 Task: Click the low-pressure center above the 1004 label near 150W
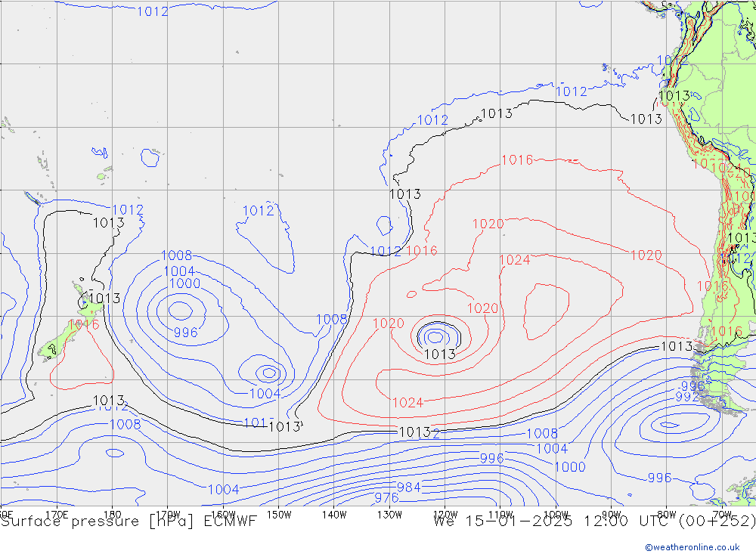click(268, 372)
